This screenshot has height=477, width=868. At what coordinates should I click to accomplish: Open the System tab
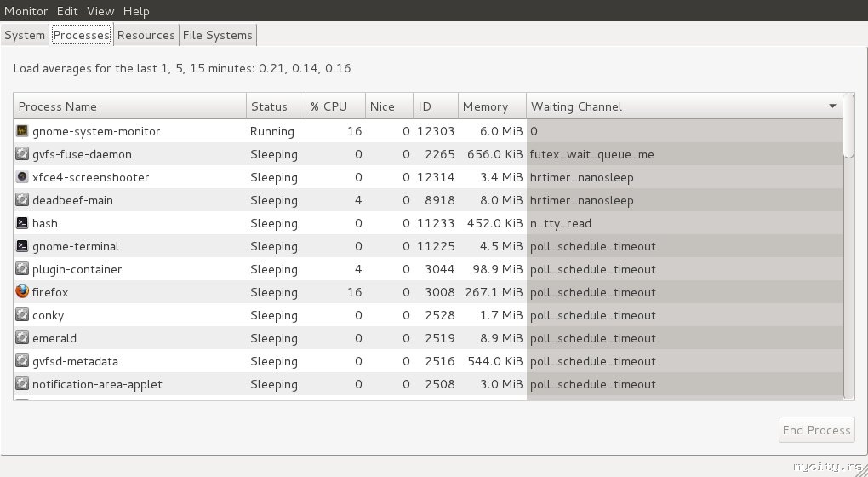tap(25, 35)
